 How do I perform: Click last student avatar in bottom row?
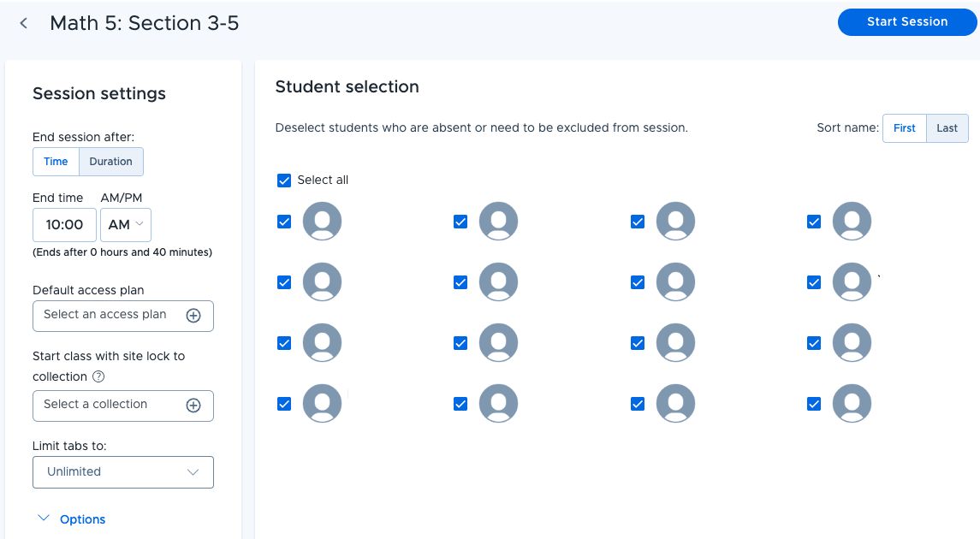click(x=852, y=404)
